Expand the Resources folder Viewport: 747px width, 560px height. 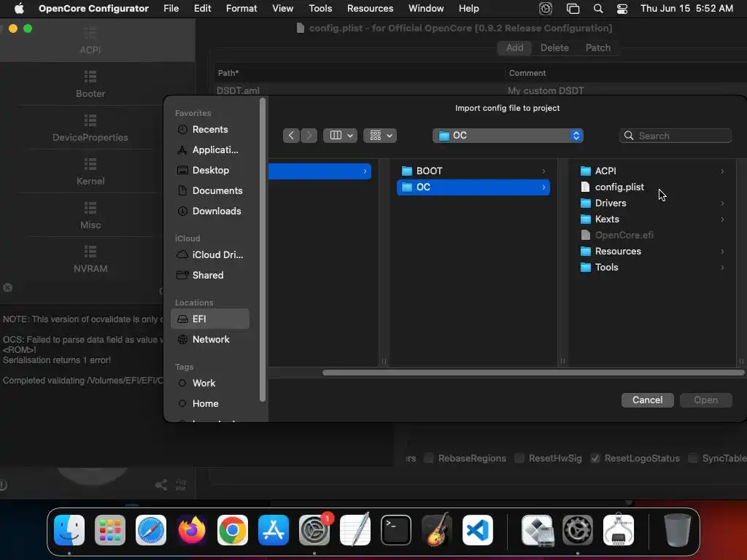click(x=722, y=252)
